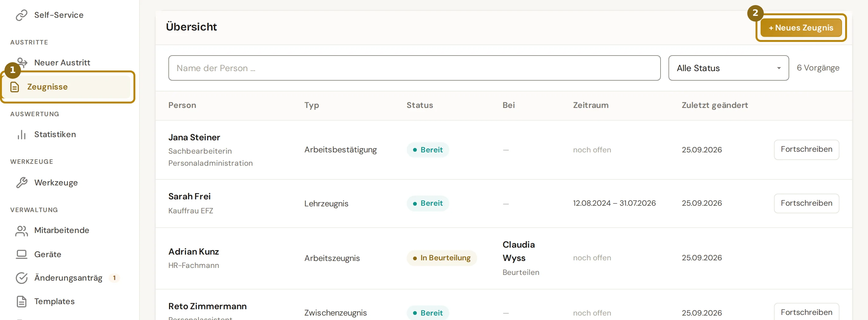
Task: Click the Arbeitsbestätigung type cell
Action: [x=340, y=150]
